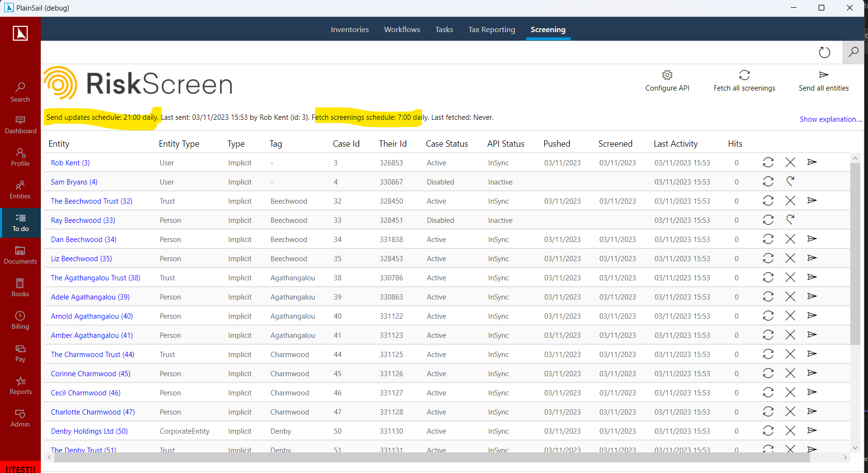Fetch screening for Arnold Agathangalou row
This screenshot has width=868, height=473.
click(x=768, y=316)
